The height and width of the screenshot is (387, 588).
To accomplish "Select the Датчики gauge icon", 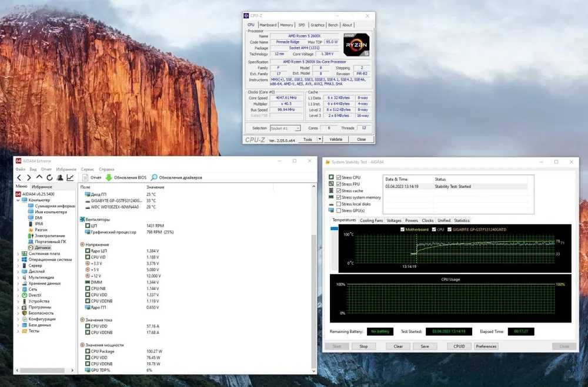I will (31, 248).
